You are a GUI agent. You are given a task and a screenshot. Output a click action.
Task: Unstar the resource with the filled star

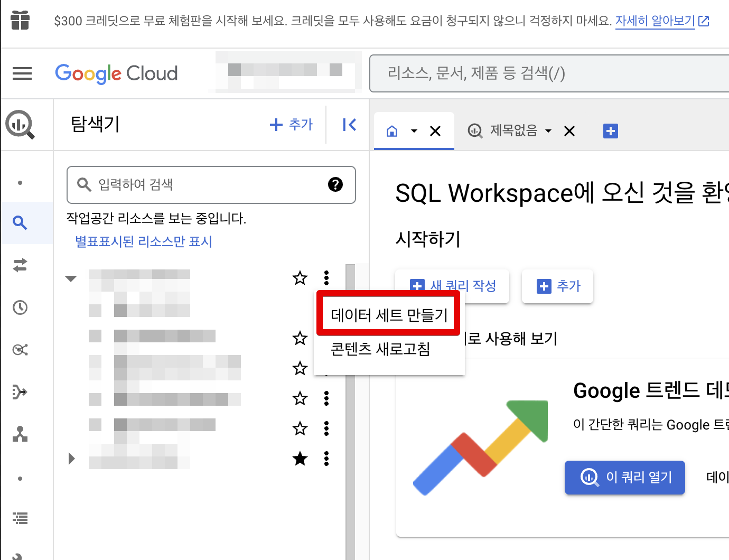(x=300, y=459)
